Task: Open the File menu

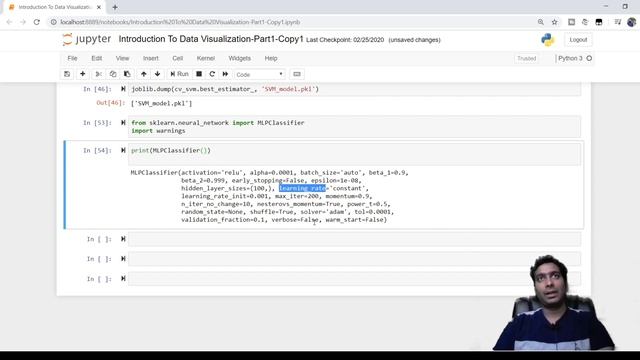Action: click(72, 58)
